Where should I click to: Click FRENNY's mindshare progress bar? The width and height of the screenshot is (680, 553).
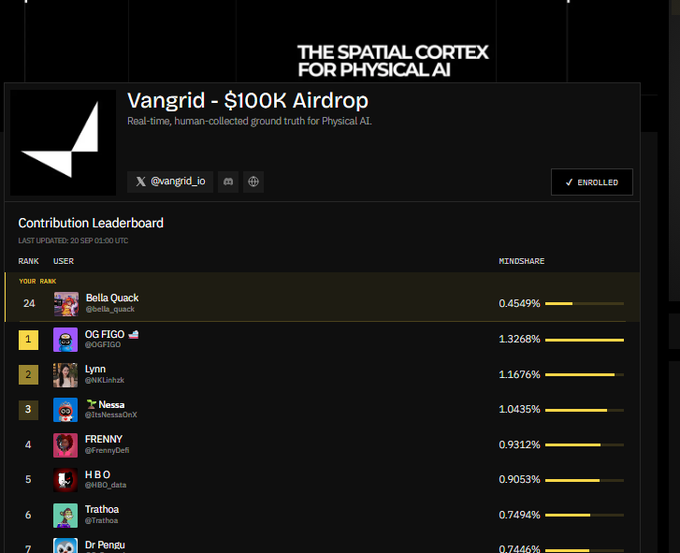point(585,445)
